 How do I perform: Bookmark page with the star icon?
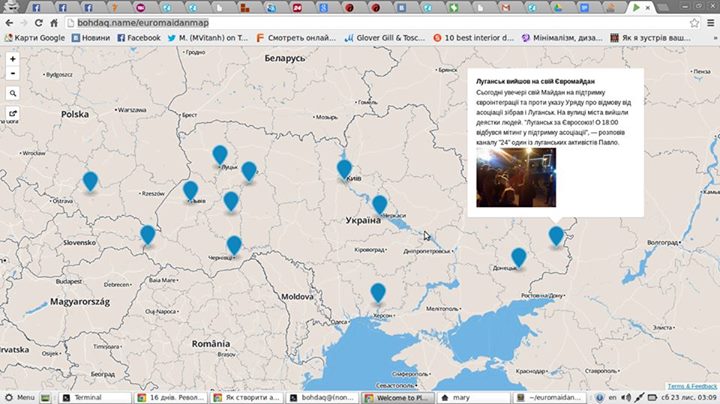click(x=694, y=22)
